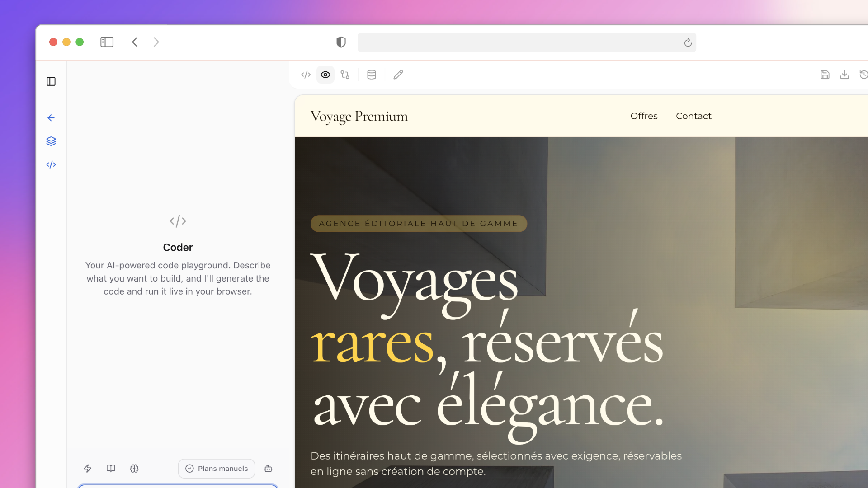The image size is (868, 488).
Task: Open the version history clock icon
Action: click(x=863, y=75)
